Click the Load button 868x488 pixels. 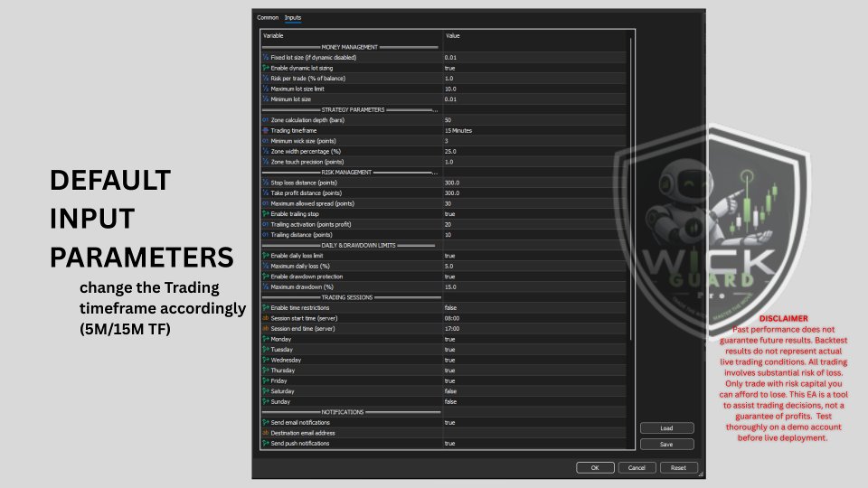666,428
